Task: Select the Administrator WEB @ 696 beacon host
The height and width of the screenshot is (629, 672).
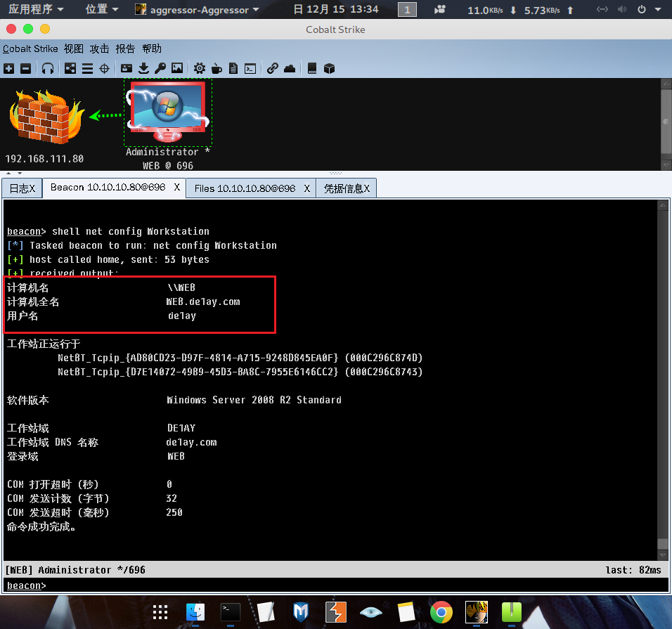Action: tap(167, 112)
